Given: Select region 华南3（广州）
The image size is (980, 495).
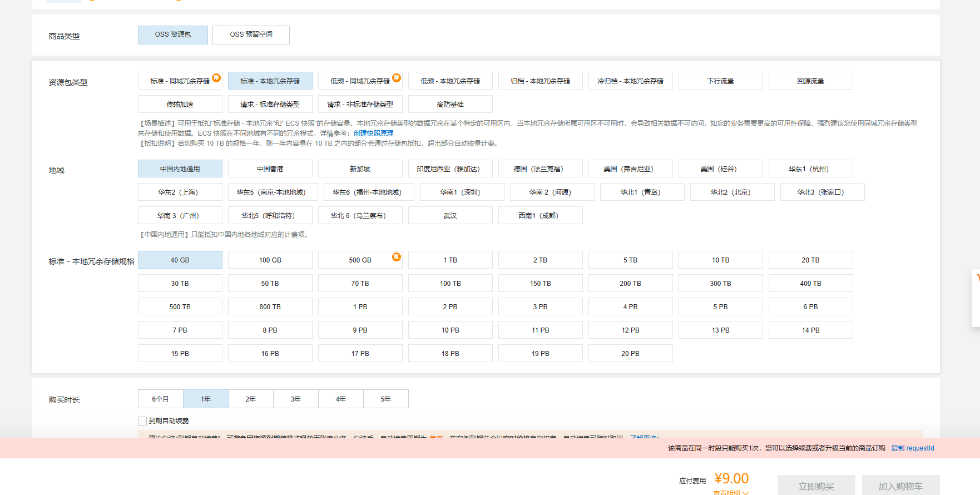Looking at the screenshot, I should coord(180,216).
